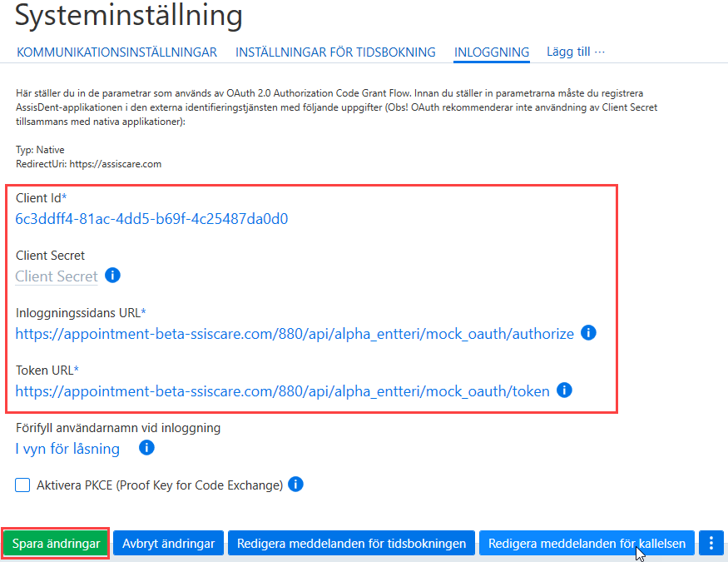Click the 'Förifyll användarnamn vid inloggning' label
Image resolution: width=728 pixels, height=562 pixels.
point(118,428)
